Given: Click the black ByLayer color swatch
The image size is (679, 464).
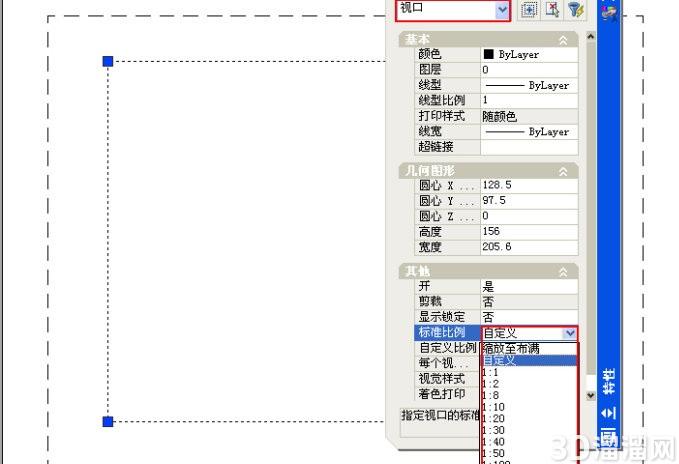Looking at the screenshot, I should pos(488,54).
